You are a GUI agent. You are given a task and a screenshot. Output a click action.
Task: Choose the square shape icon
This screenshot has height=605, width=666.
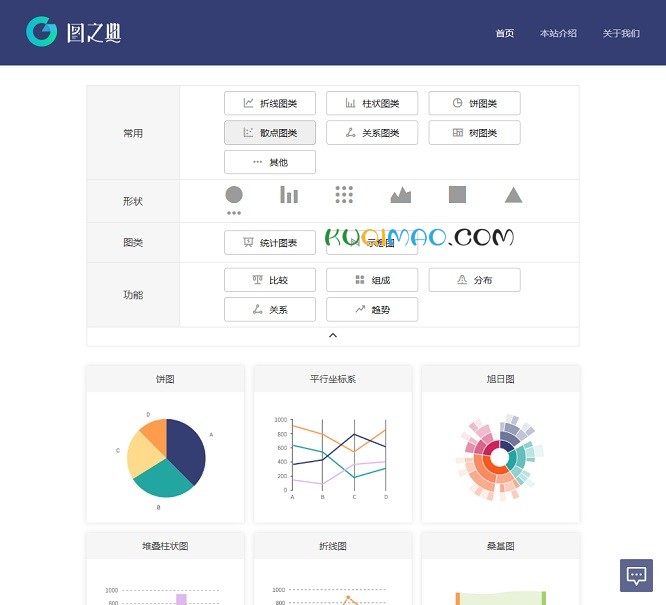click(x=457, y=195)
